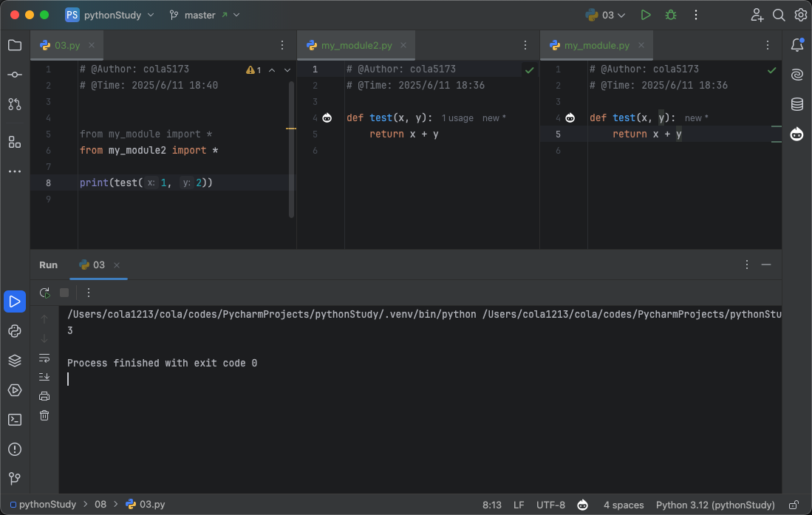
Task: Open the Services tool window
Action: pos(15,389)
